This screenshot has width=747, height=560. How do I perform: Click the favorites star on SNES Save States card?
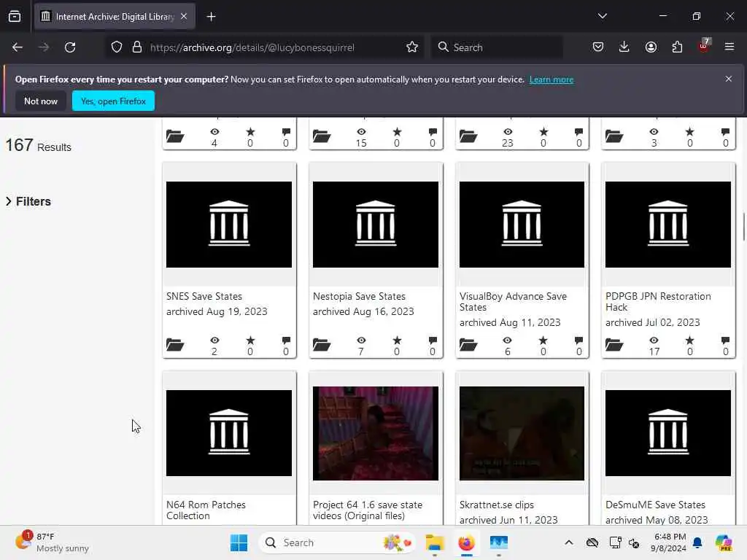pyautogui.click(x=250, y=340)
